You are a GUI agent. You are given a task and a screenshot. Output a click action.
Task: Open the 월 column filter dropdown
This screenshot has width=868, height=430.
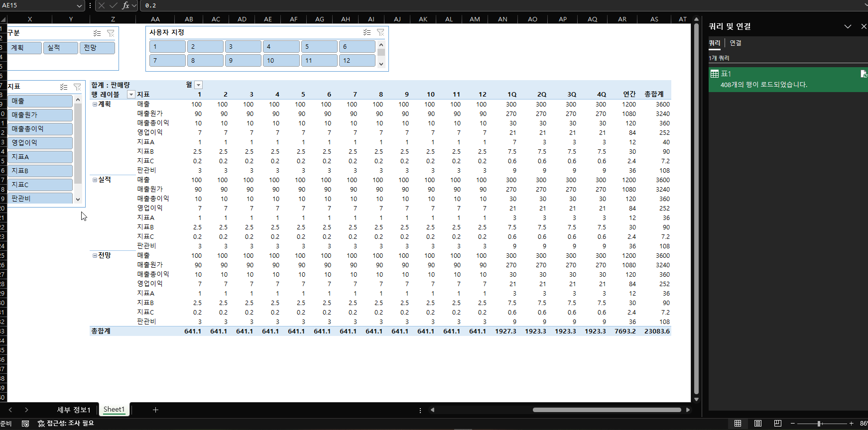pyautogui.click(x=198, y=85)
